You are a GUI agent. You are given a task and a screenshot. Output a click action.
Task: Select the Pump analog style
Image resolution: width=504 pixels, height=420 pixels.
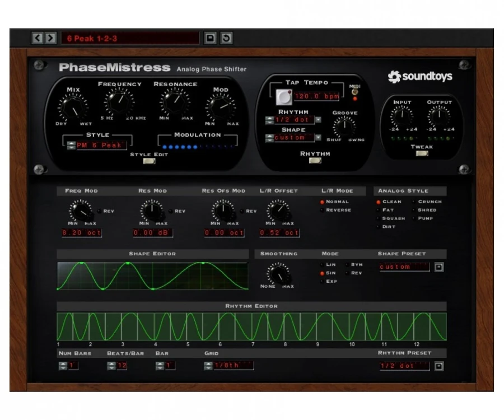point(414,218)
